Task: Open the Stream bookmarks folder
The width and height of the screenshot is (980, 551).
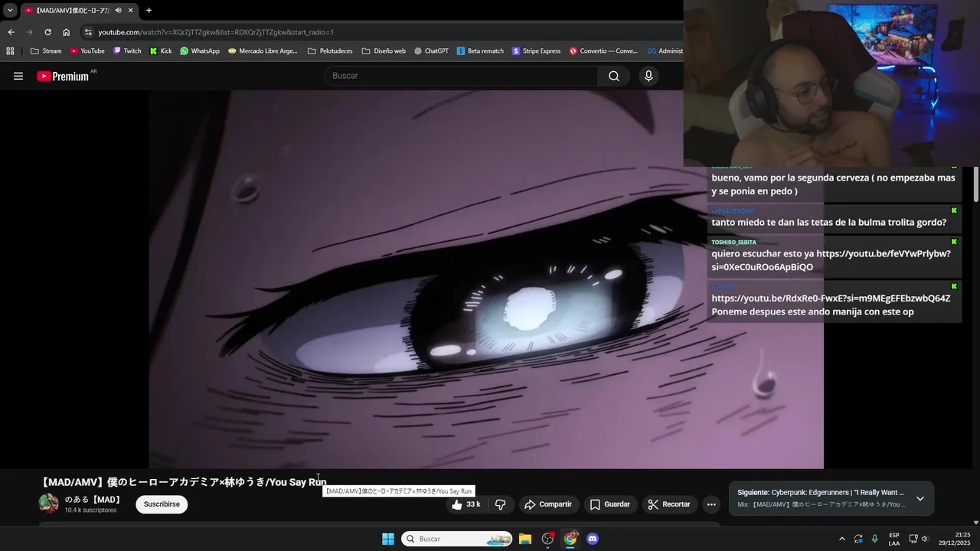Action: [46, 51]
